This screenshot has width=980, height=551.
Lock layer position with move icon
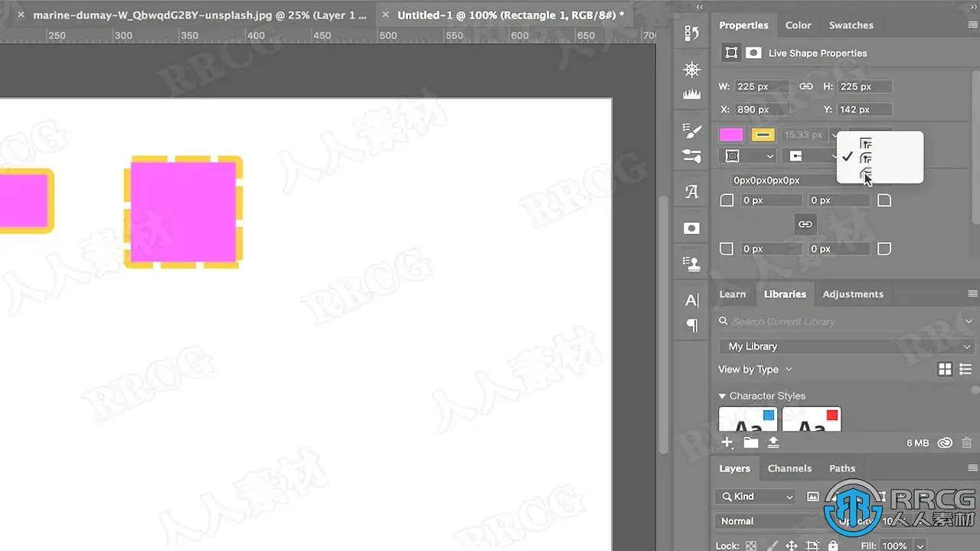792,546
